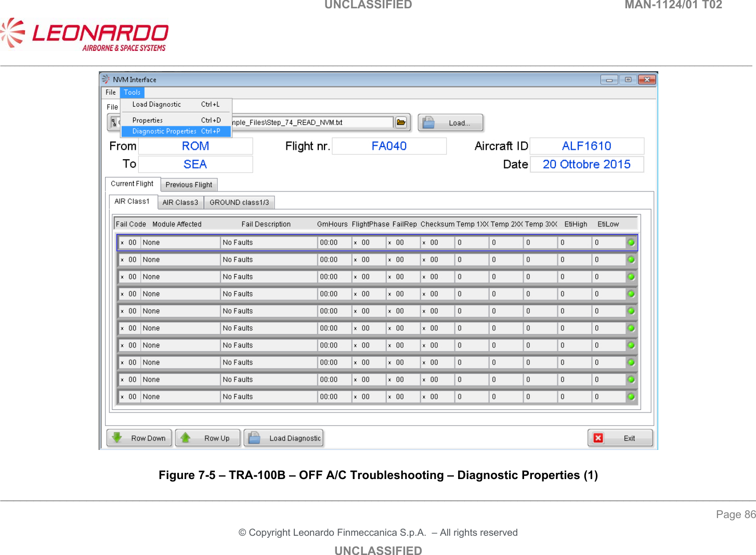This screenshot has width=756, height=555.
Task: Open the AIR Class1 tab
Action: click(x=132, y=202)
